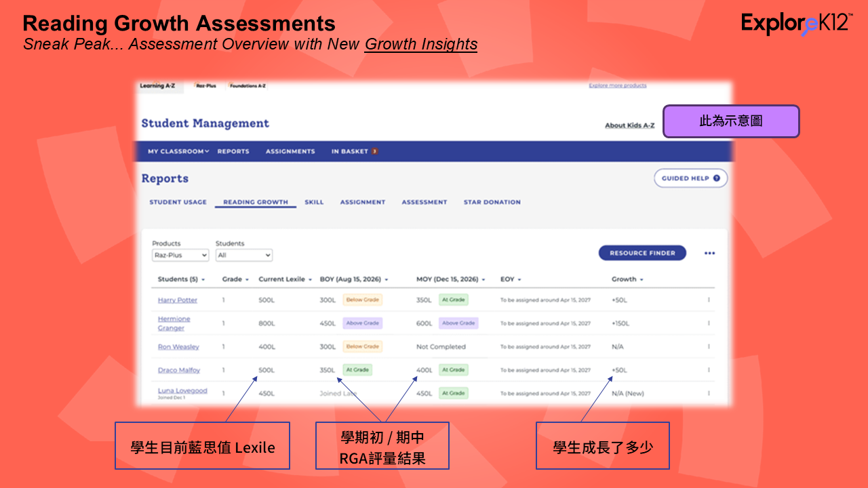Screen dimensions: 868x488
Task: Open Harry Potter's student link
Action: click(x=178, y=300)
